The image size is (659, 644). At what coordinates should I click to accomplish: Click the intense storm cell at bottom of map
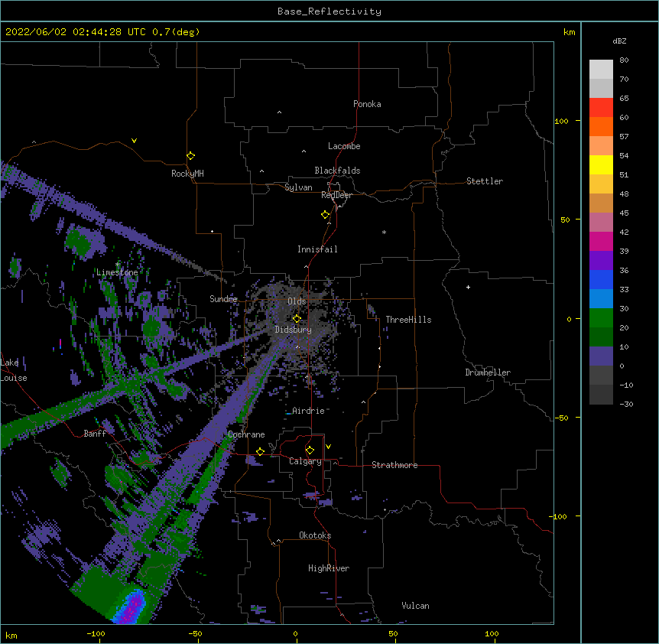click(x=131, y=607)
